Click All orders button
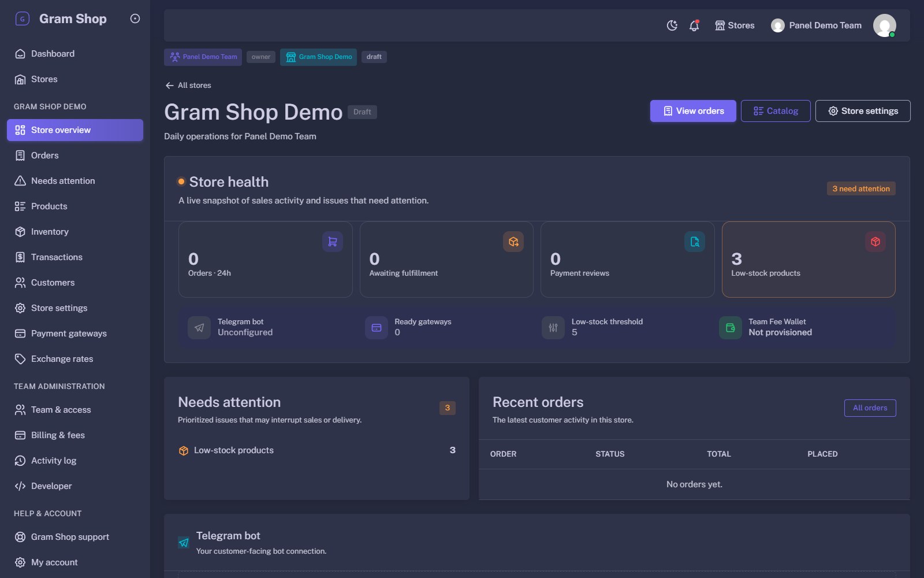Viewport: 924px width, 578px height. 870,408
